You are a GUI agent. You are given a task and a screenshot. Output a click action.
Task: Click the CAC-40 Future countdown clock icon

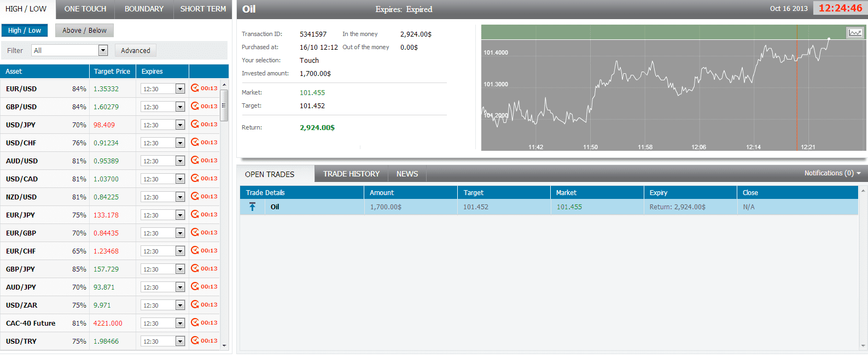pyautogui.click(x=195, y=322)
